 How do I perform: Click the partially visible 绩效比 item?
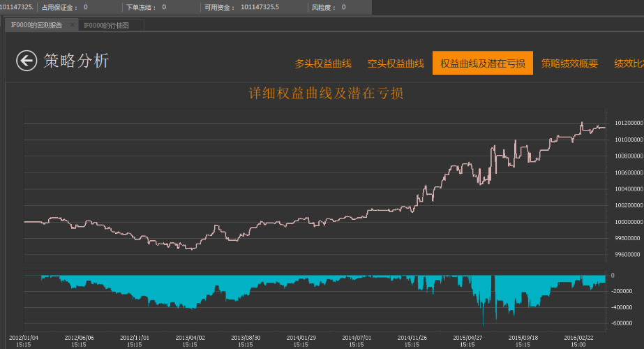(x=628, y=64)
